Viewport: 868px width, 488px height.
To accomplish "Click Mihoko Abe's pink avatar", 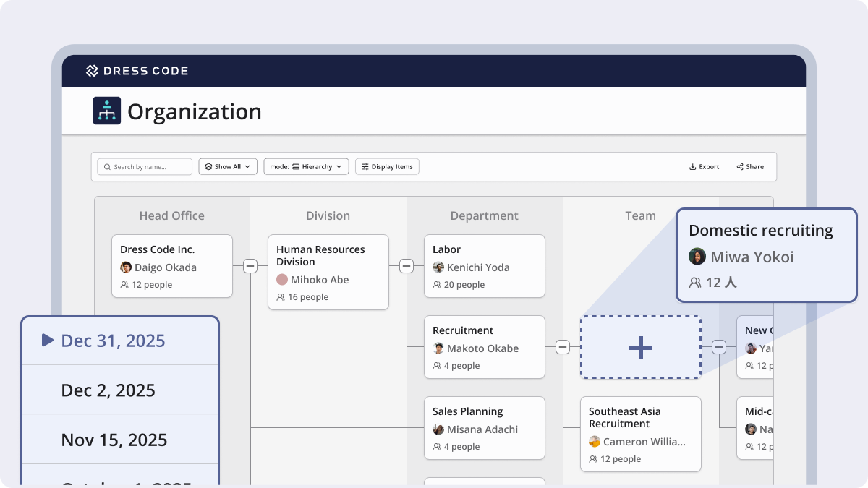I will (282, 280).
